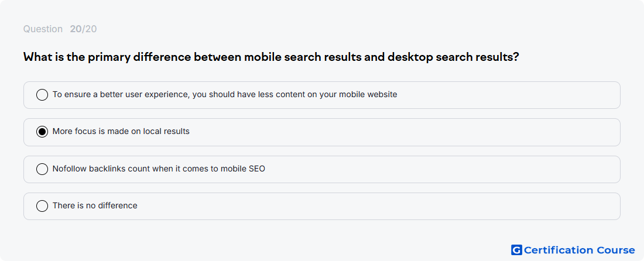Screen dimensions: 644x261
Task: Select the radio button for 'less content' answer
Action: click(42, 95)
